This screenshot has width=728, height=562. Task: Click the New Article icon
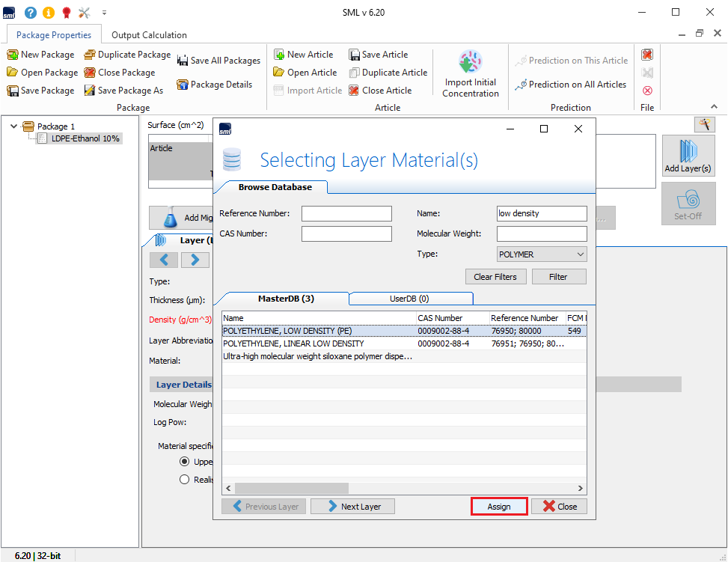click(279, 55)
